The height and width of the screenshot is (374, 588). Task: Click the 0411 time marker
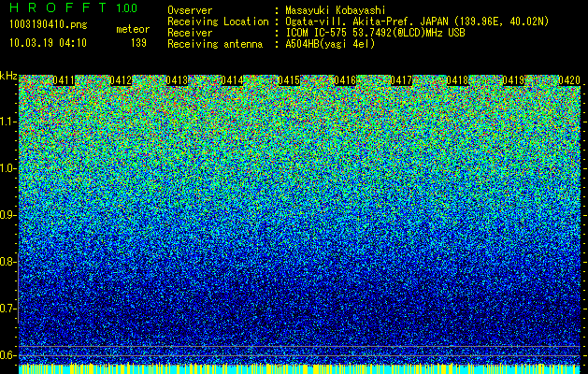point(64,80)
